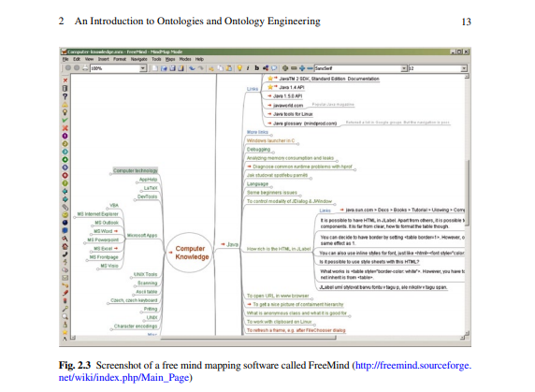Select 'To open URL in www browser' node
This screenshot has height=392, width=535.
point(278,296)
